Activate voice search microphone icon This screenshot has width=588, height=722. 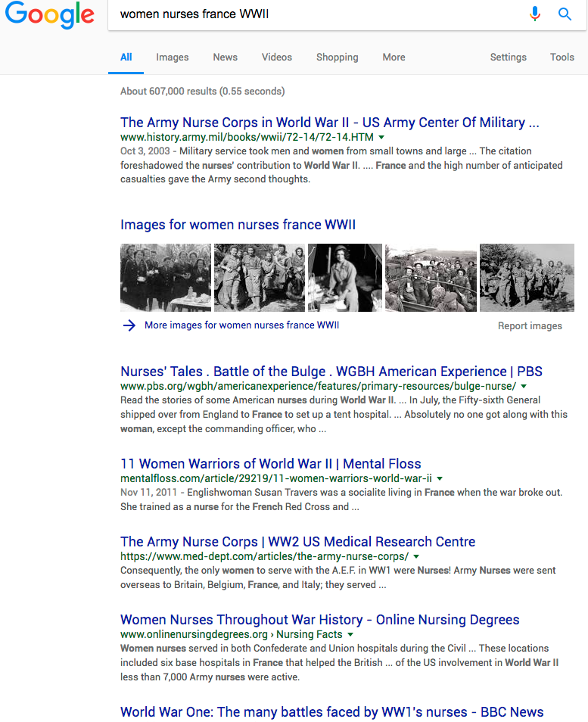(x=534, y=14)
